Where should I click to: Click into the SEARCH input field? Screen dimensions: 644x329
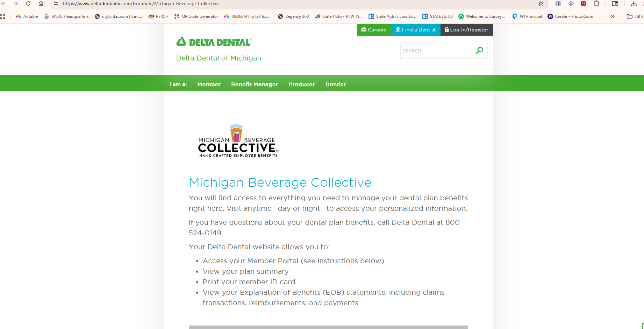pyautogui.click(x=436, y=51)
